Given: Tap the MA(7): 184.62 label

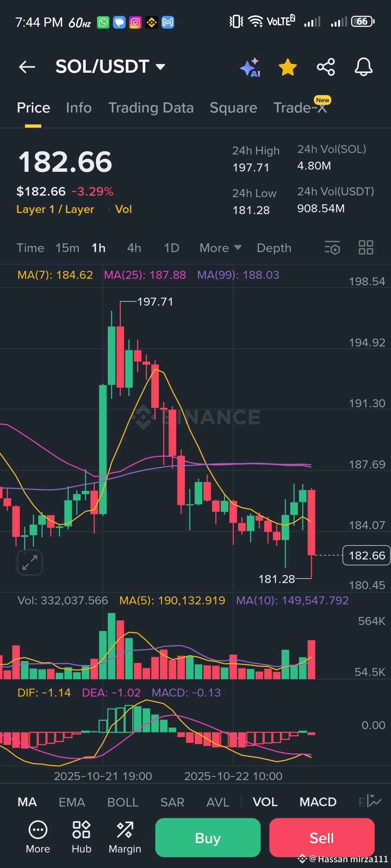Looking at the screenshot, I should [x=55, y=275].
